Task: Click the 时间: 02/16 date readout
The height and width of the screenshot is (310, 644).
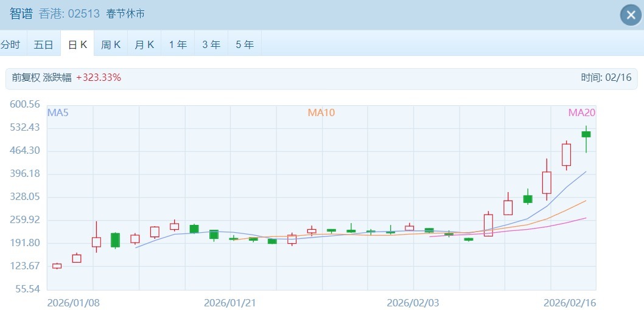Action: pos(606,78)
